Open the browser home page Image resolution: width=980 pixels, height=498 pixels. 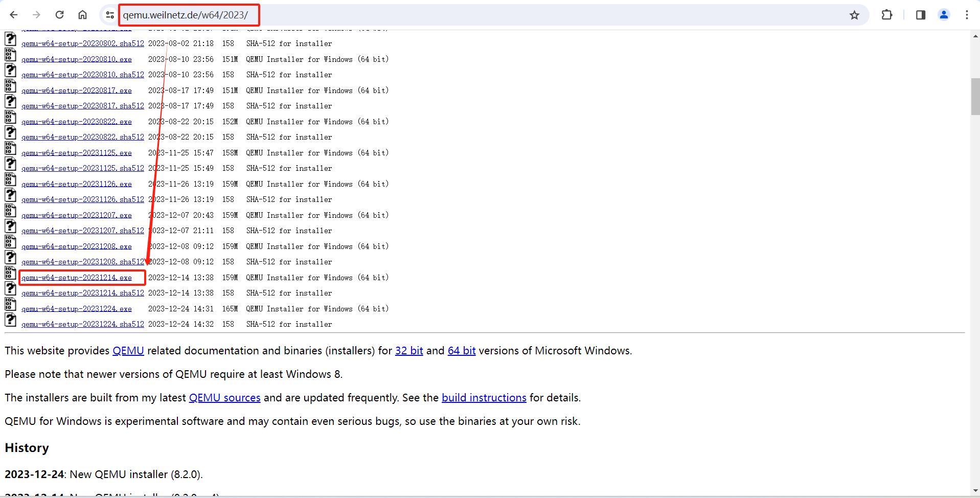(82, 15)
